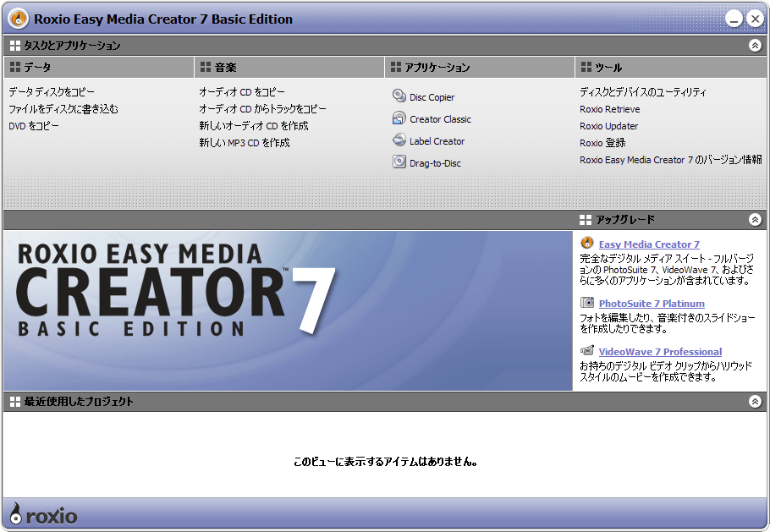
Task: Start 新しい MP3 CD を作成
Action: (x=244, y=143)
